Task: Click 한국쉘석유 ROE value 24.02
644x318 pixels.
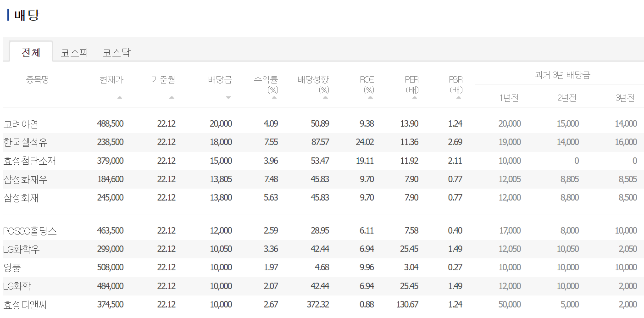Action: 365,142
